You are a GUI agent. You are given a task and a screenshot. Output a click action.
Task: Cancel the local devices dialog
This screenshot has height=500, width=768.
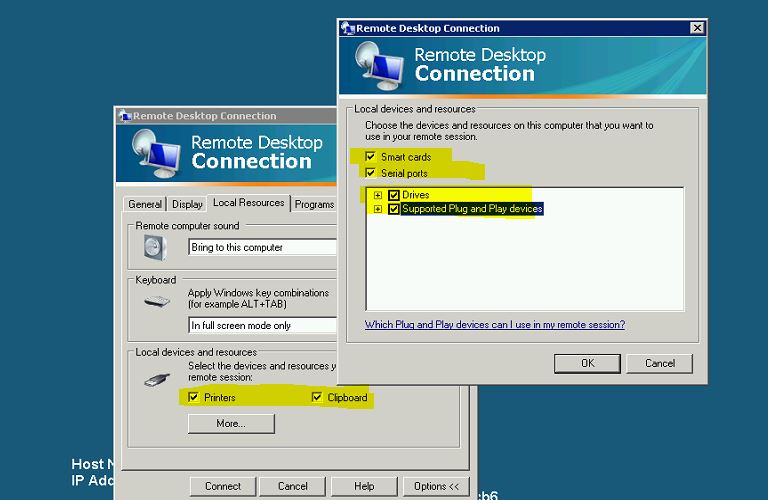pos(659,363)
